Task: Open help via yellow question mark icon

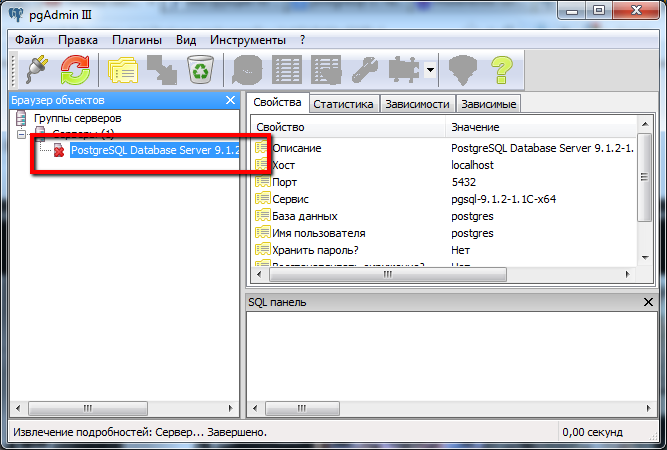Action: [502, 70]
